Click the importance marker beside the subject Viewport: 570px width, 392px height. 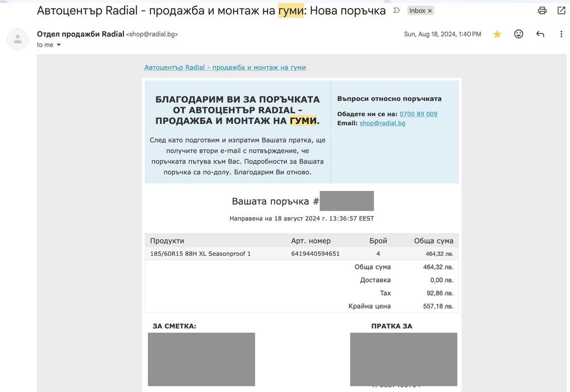click(397, 10)
